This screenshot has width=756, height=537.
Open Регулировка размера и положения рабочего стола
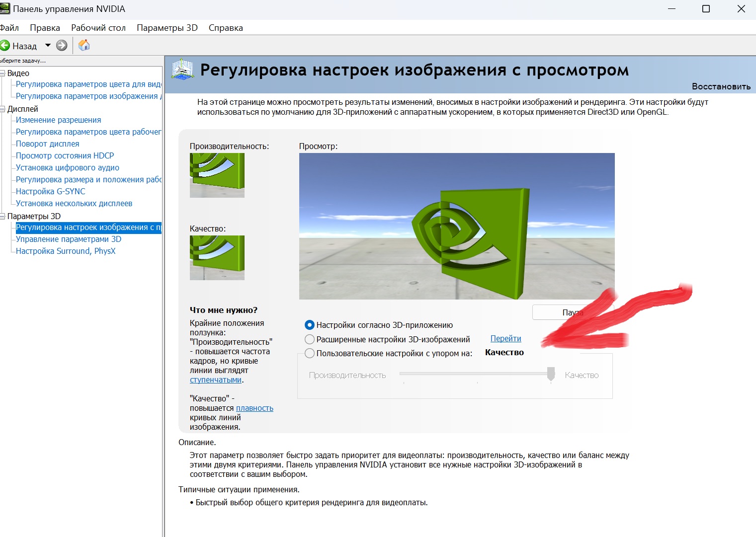click(88, 179)
